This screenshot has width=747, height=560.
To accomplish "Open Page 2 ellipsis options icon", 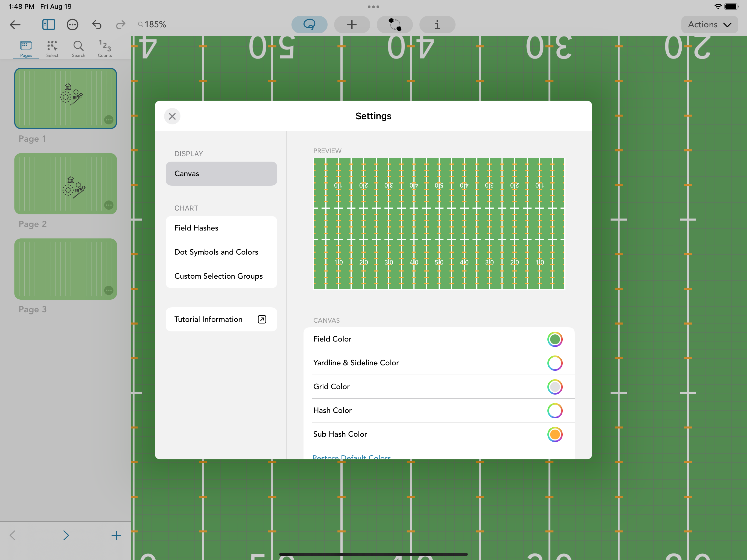I will (x=108, y=205).
